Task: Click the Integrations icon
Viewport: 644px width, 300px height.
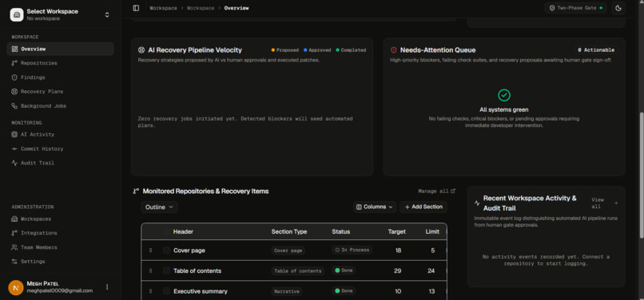Action: (14, 233)
